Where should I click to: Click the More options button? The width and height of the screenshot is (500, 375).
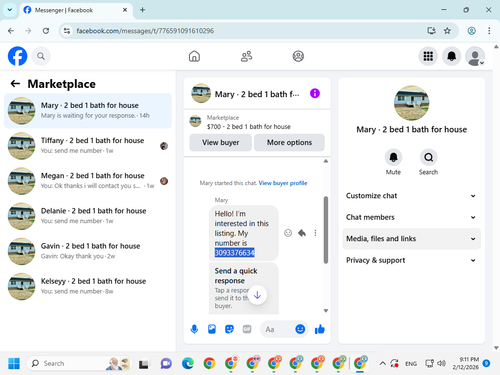coord(289,143)
